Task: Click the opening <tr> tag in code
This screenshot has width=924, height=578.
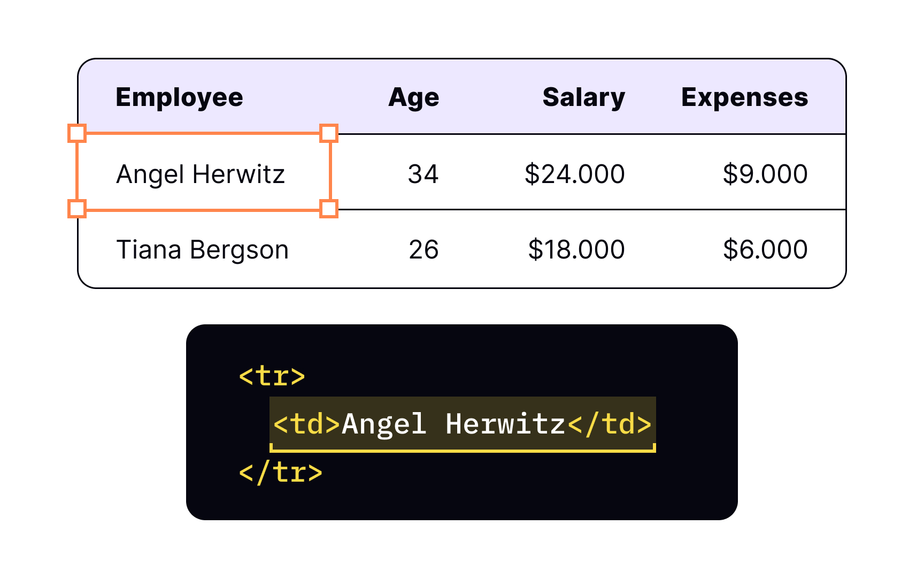Action: [272, 376]
